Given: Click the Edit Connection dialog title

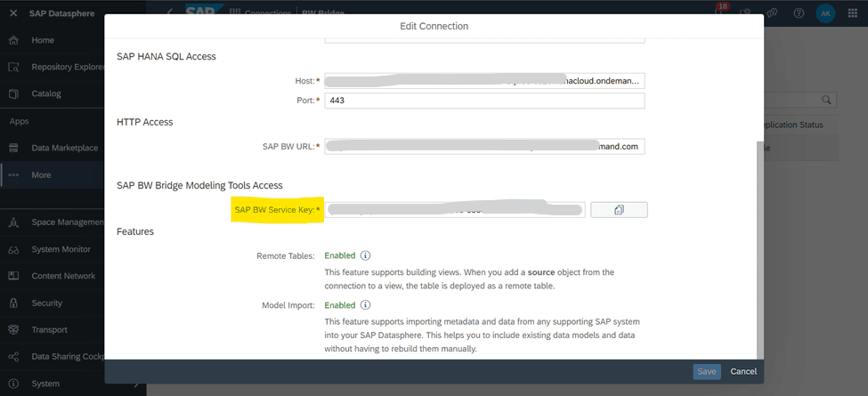Looking at the screenshot, I should pos(434,26).
